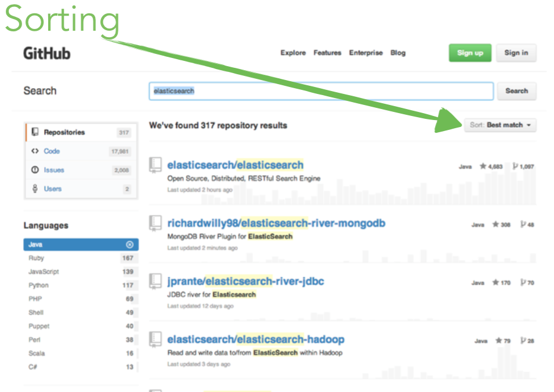The width and height of the screenshot is (554, 392).
Task: Click the Repositories count badge 317
Action: [124, 133]
